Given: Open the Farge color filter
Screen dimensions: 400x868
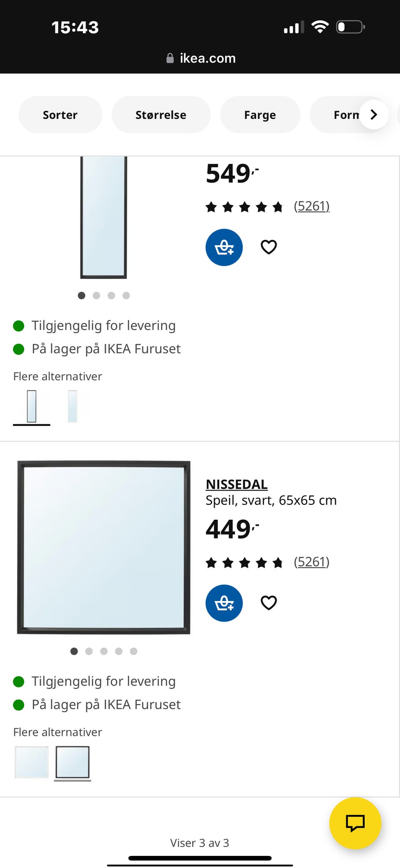Looking at the screenshot, I should [260, 115].
